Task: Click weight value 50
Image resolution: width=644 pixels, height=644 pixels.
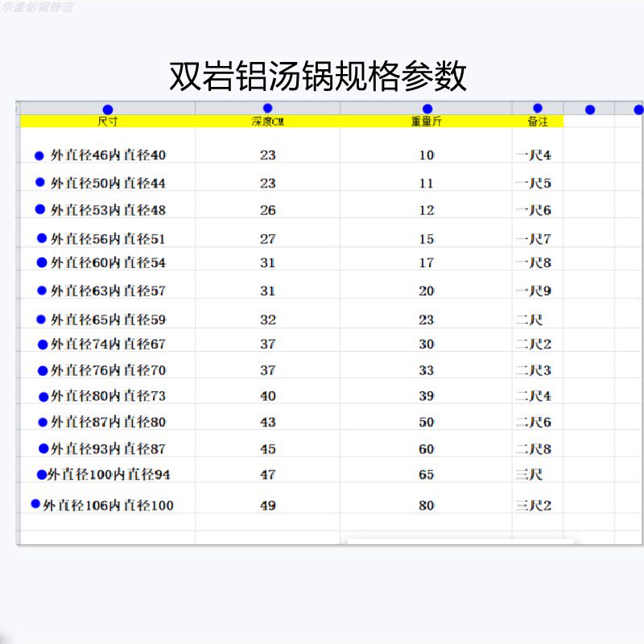Action: [x=427, y=422]
